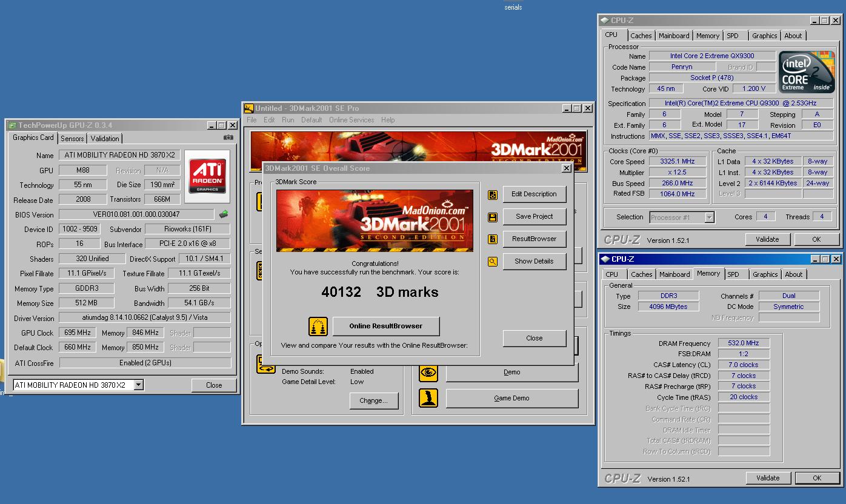Click the Demo button in 3DMark
This screenshot has width=846, height=504.
click(511, 372)
